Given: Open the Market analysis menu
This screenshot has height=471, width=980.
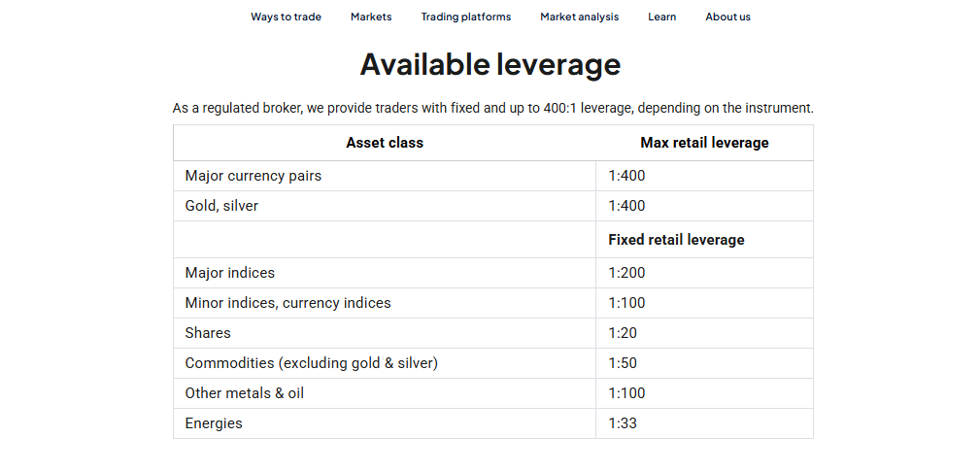Looking at the screenshot, I should (x=580, y=17).
